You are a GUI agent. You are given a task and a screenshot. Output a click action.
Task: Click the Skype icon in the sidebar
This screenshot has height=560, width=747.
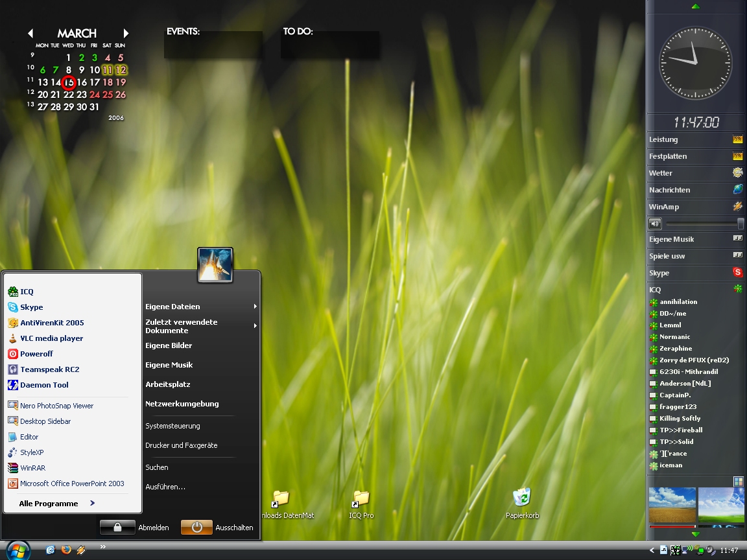[737, 273]
